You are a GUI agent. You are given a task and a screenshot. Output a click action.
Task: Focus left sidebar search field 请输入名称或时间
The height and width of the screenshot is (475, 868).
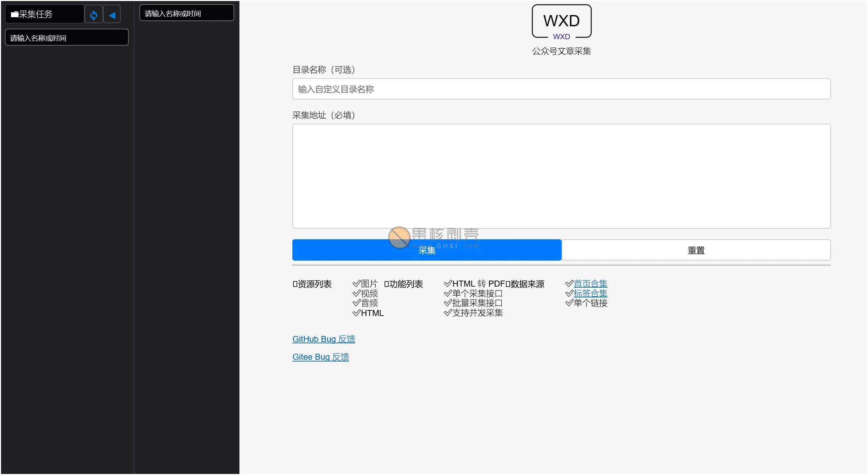67,37
